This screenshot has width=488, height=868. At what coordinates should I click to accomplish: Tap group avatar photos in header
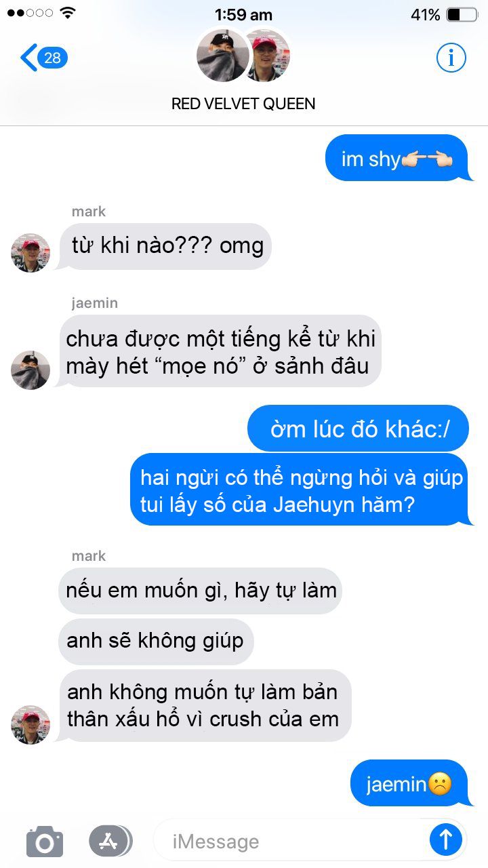point(243,56)
